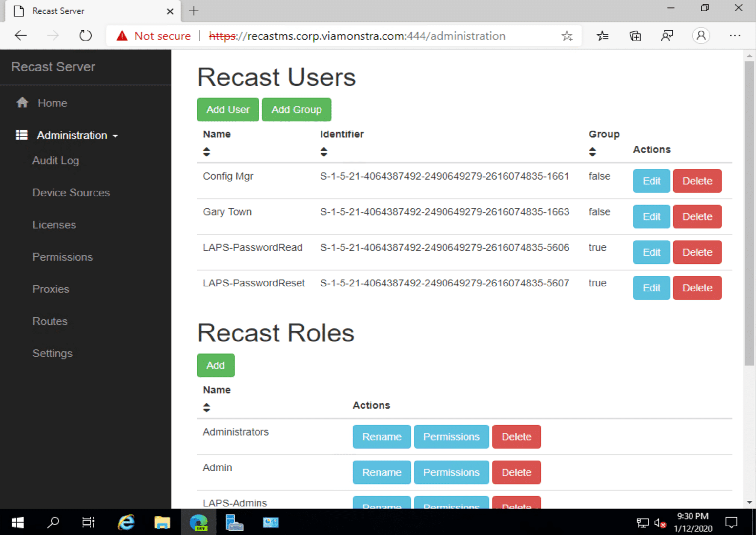Open the Permissions sidebar page
The image size is (756, 535).
point(62,257)
